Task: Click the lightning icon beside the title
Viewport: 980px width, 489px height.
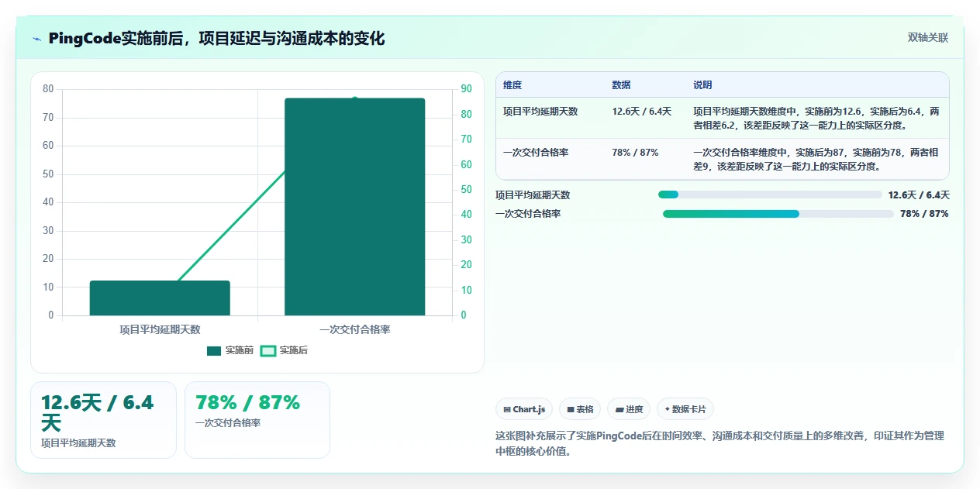Action: (x=37, y=39)
